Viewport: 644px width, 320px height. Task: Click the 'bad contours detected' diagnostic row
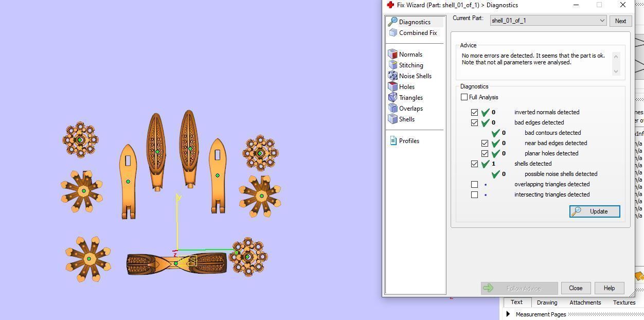click(536, 133)
